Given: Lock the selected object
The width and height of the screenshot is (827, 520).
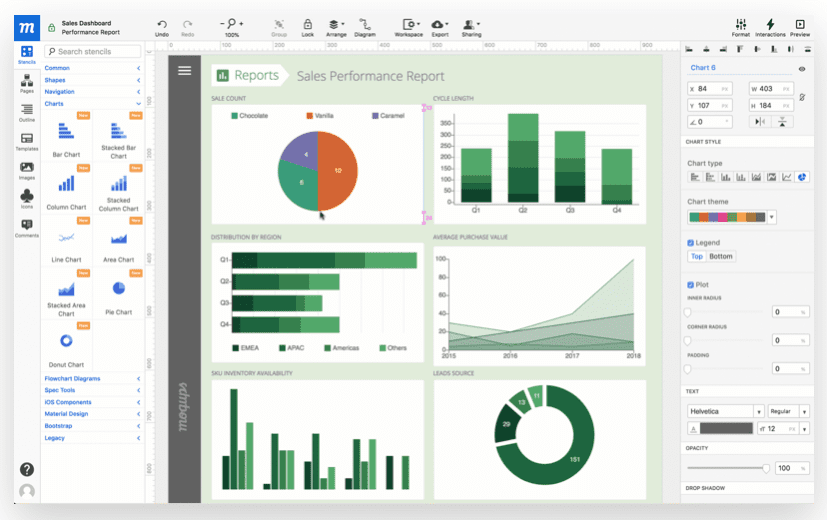Looking at the screenshot, I should (x=307, y=28).
